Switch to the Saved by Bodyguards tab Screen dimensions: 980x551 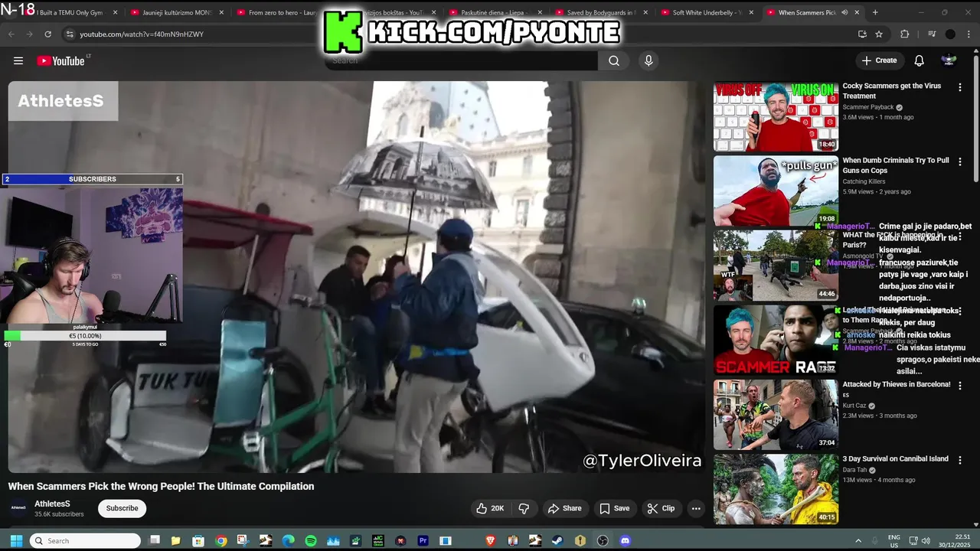tap(602, 12)
